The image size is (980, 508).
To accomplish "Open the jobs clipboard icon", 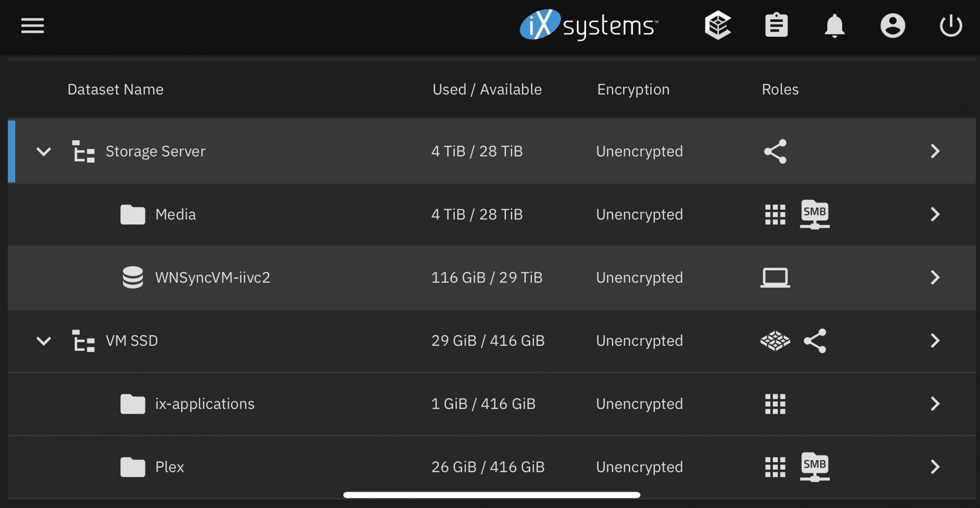I will coord(776,26).
